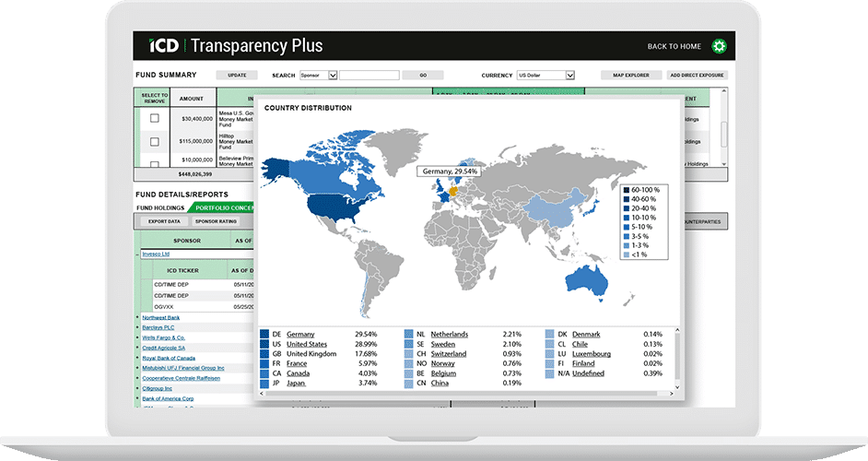Click the country list scroll-down arrow
868x461 pixels.
677,386
